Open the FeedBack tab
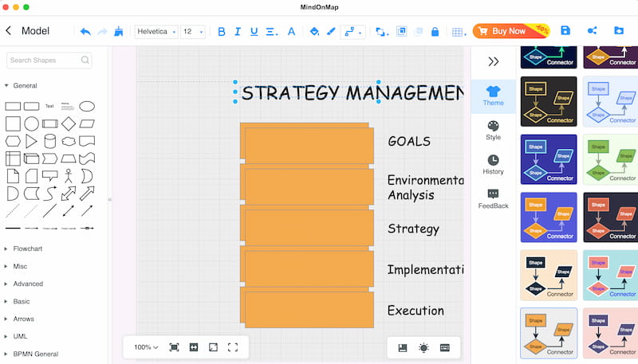Screen dimensions: 638x364 493,198
